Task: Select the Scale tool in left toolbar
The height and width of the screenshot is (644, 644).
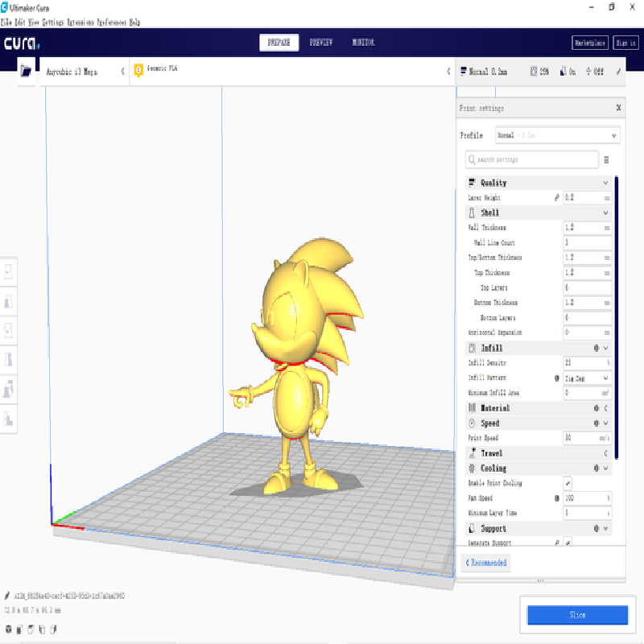Action: coord(8,301)
